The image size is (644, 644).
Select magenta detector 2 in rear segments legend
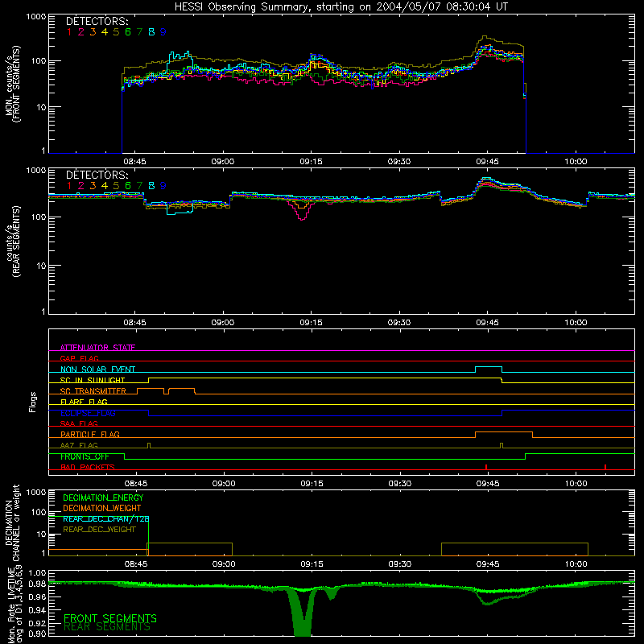[81, 186]
